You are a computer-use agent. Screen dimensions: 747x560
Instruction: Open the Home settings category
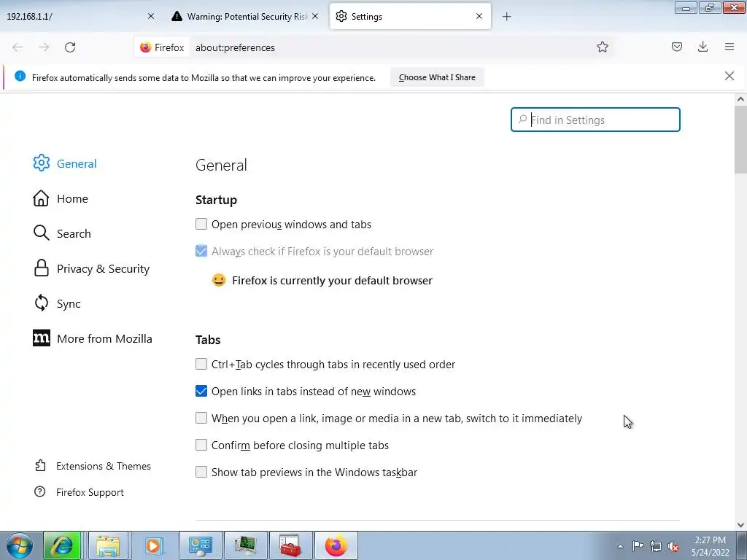pos(72,198)
